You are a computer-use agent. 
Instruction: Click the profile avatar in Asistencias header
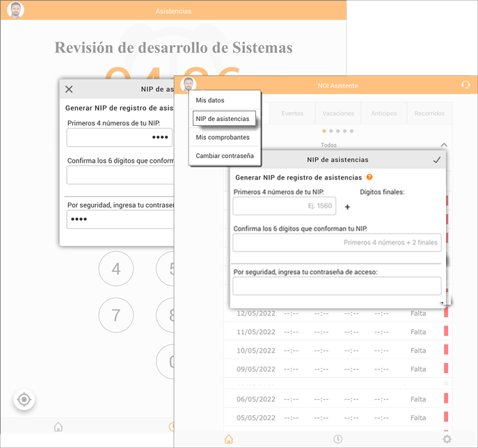coord(15,10)
